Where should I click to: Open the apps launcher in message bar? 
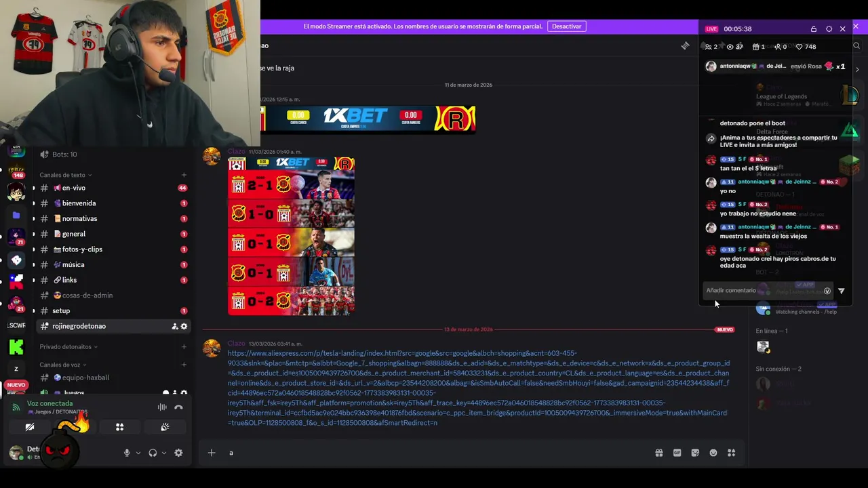click(731, 453)
